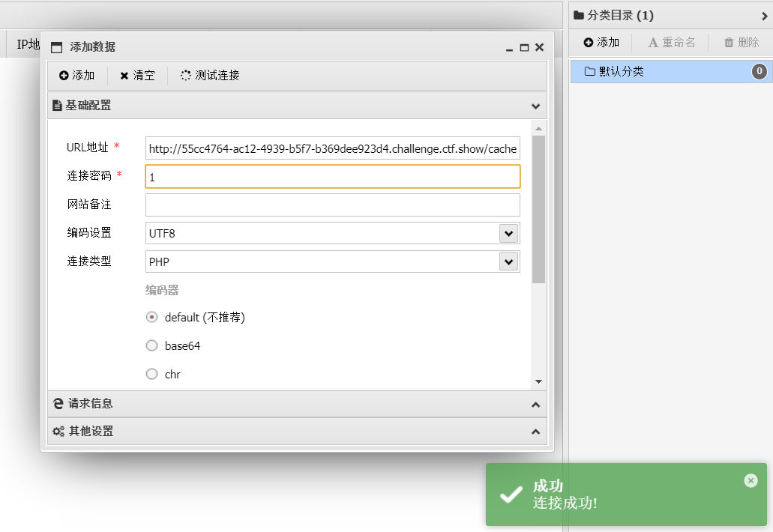This screenshot has width=773, height=532.
Task: Focus the URL地址 input field
Action: [x=333, y=148]
